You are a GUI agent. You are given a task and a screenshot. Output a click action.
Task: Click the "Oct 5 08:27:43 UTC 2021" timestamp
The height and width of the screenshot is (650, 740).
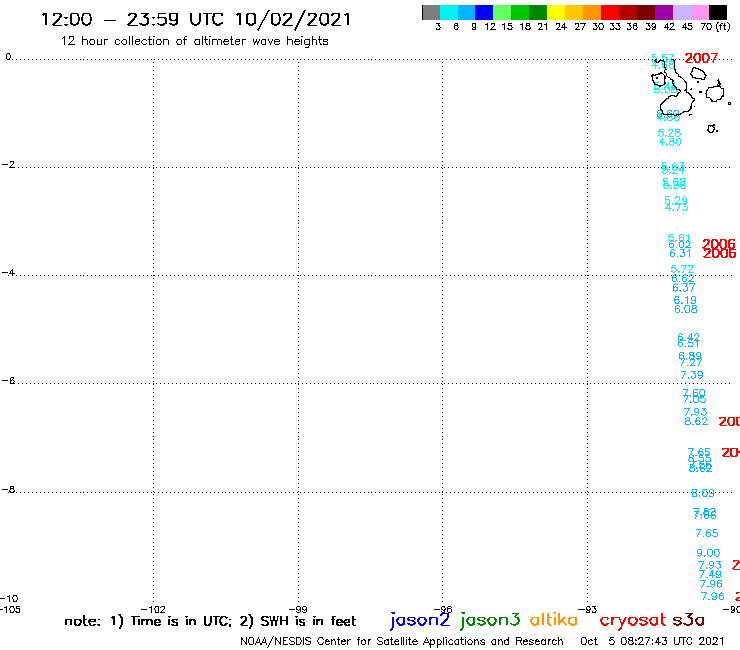pos(652,641)
